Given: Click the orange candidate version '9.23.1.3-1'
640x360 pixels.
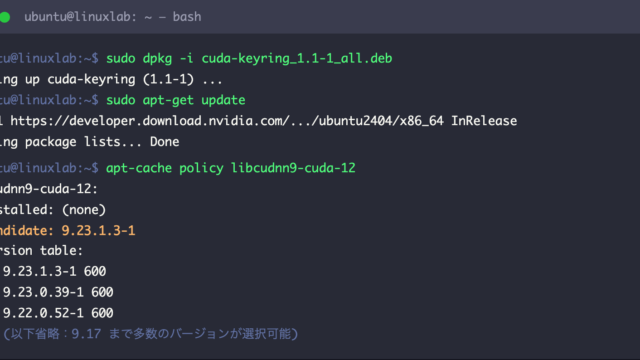Looking at the screenshot, I should point(98,231).
